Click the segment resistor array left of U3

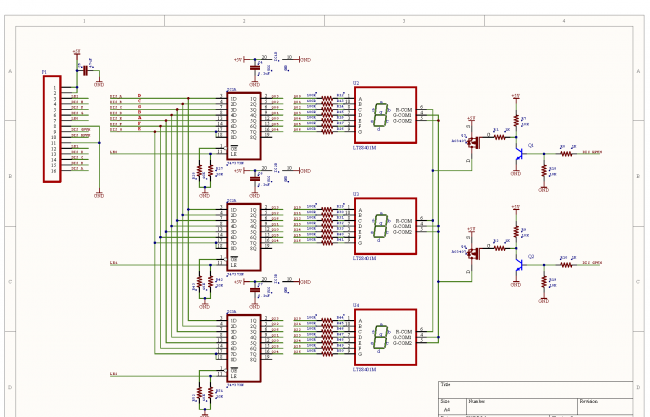pyautogui.click(x=327, y=226)
